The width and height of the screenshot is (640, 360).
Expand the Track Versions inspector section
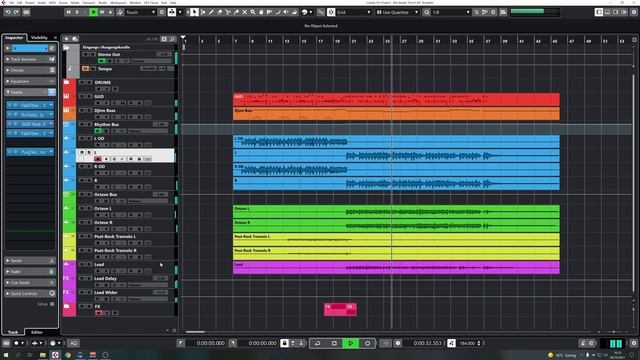click(30, 59)
